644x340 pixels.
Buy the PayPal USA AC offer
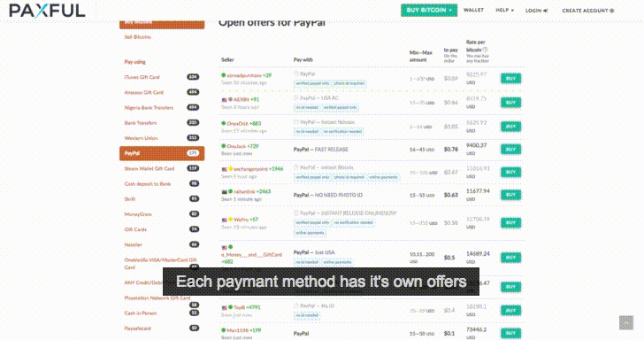[510, 103]
